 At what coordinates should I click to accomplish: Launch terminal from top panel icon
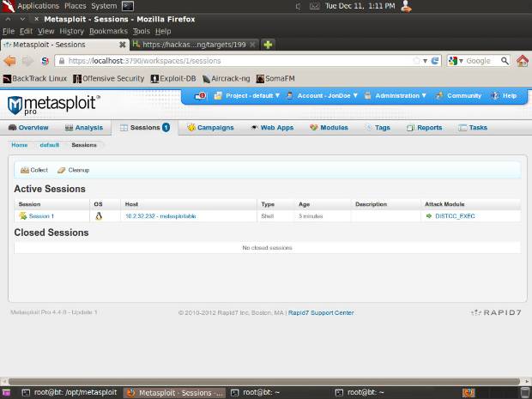[x=127, y=6]
